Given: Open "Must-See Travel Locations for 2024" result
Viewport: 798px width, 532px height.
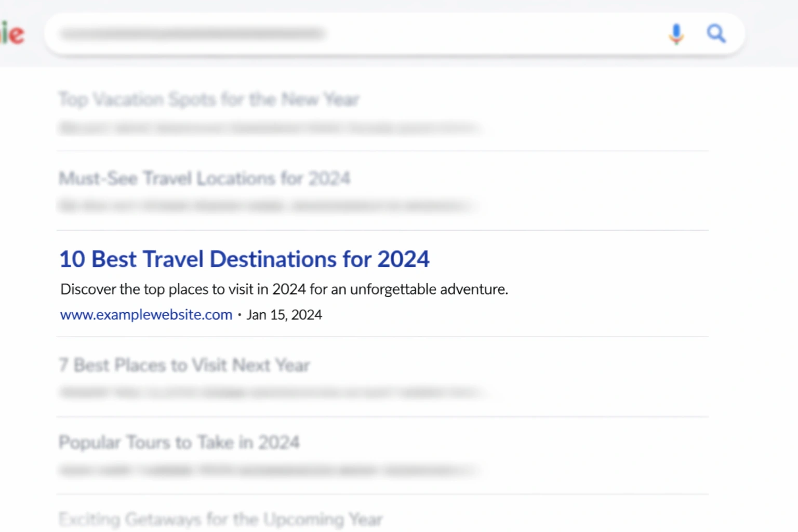Looking at the screenshot, I should (204, 179).
